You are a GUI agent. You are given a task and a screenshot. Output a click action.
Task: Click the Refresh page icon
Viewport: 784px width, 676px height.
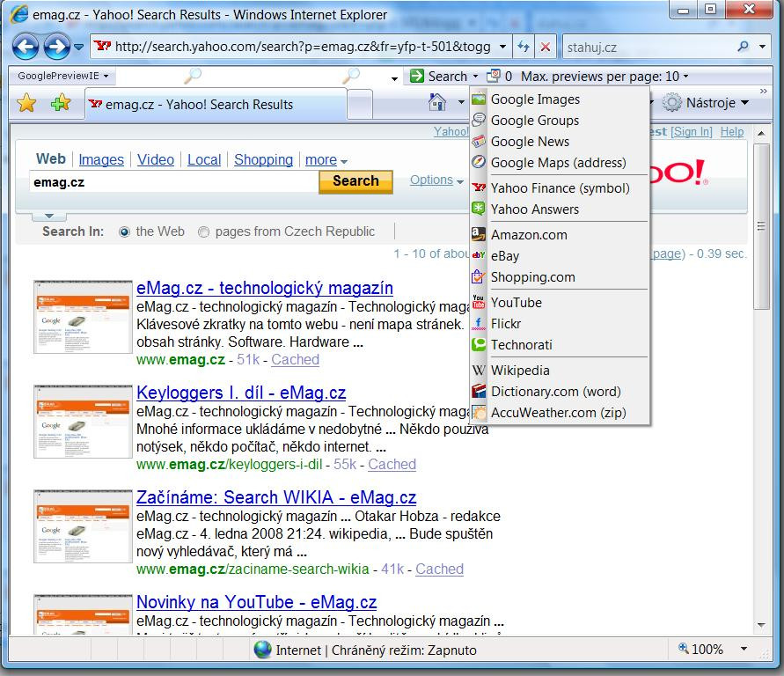[524, 47]
